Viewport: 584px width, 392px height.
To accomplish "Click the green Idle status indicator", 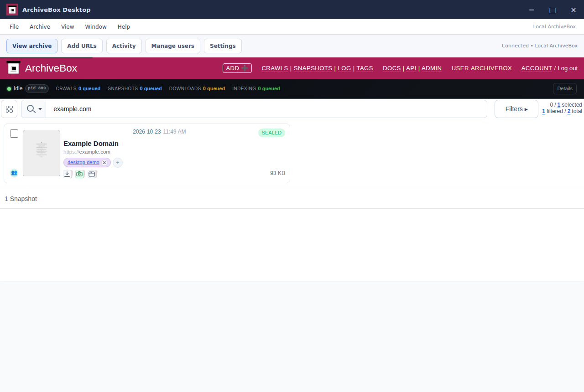I will click(x=9, y=88).
